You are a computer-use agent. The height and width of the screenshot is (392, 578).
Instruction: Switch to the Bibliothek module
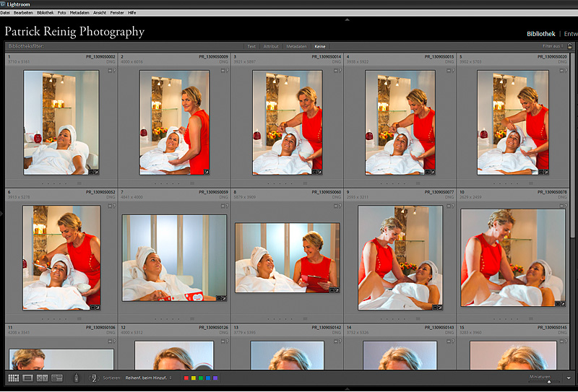click(x=541, y=33)
